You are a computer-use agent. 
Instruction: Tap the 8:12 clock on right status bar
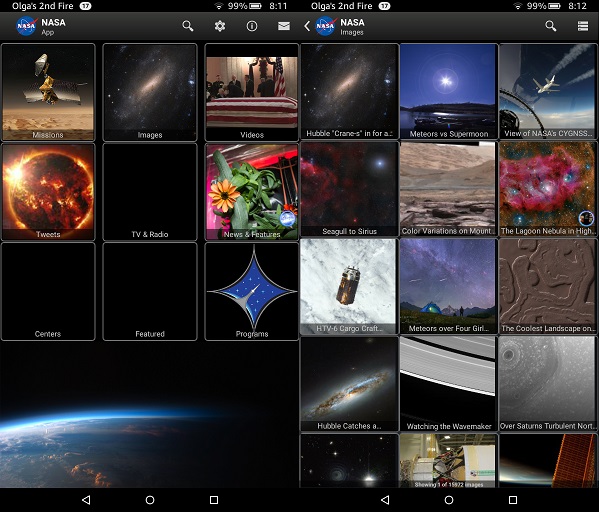pos(577,6)
